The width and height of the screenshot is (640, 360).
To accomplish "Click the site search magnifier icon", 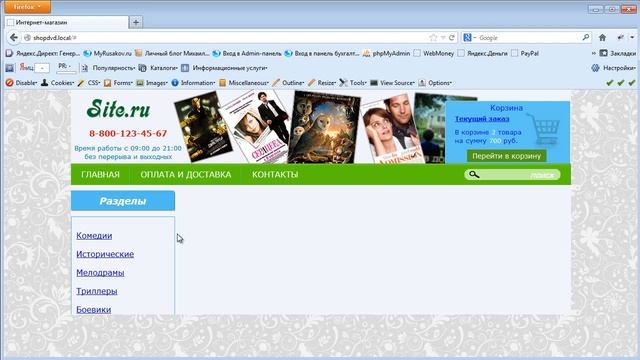I will click(x=473, y=175).
